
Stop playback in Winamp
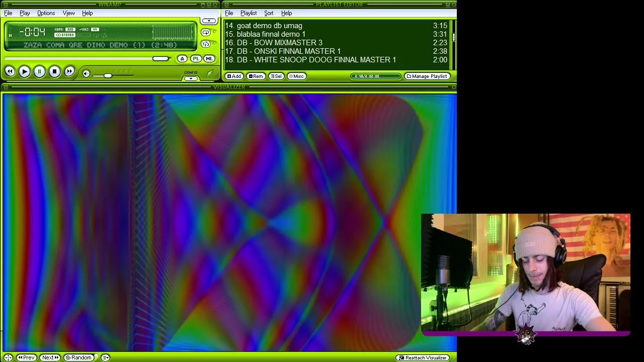coord(54,72)
